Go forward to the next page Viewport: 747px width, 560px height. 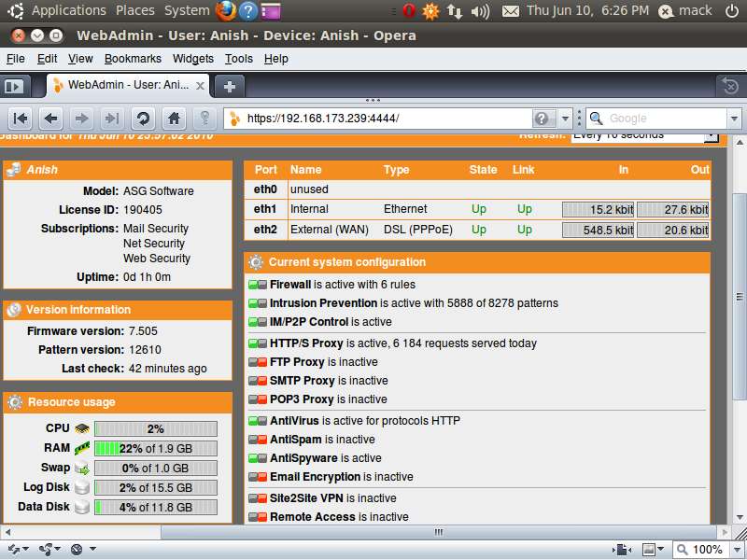coord(81,119)
